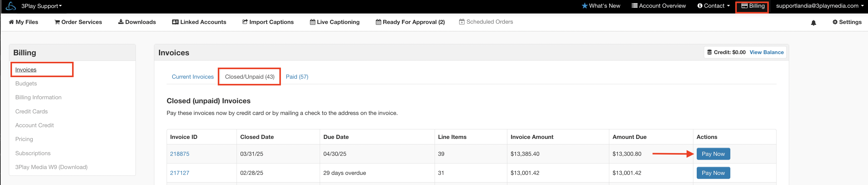Go to My Files home icon
The width and height of the screenshot is (868, 185).
coord(11,22)
